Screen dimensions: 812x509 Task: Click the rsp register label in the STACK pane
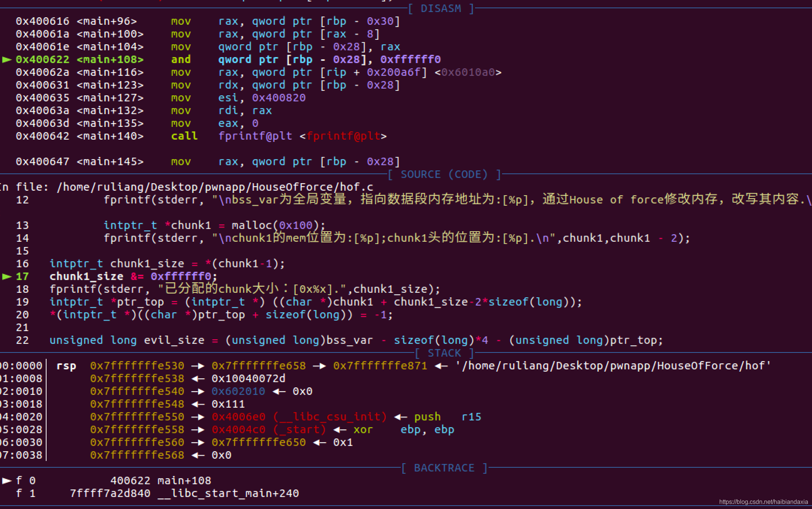pos(66,366)
